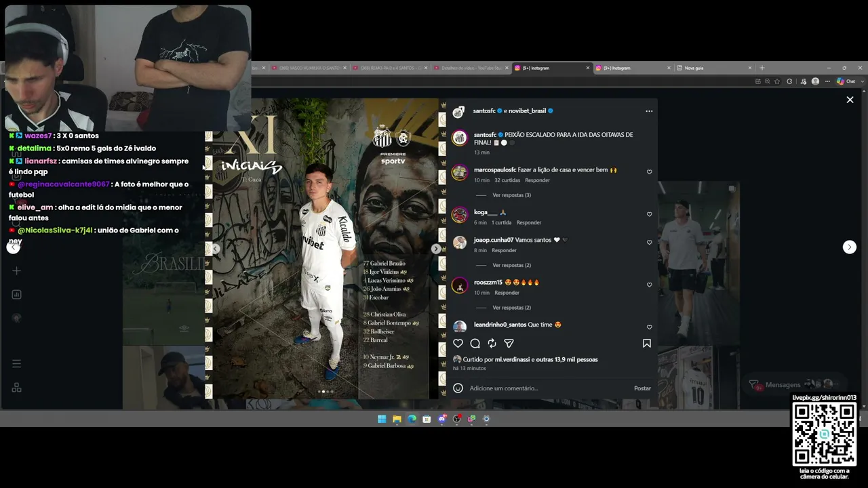
Task: Open the comment bubble icon under the post
Action: (x=475, y=344)
